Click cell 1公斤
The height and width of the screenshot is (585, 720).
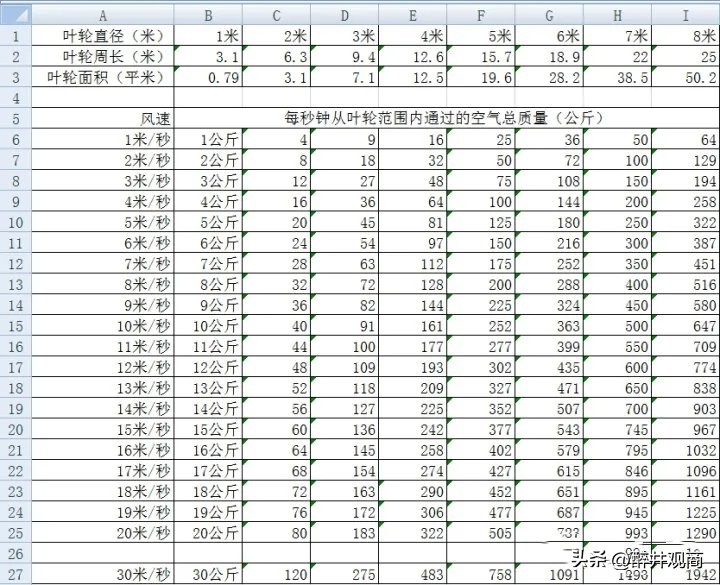click(x=208, y=140)
